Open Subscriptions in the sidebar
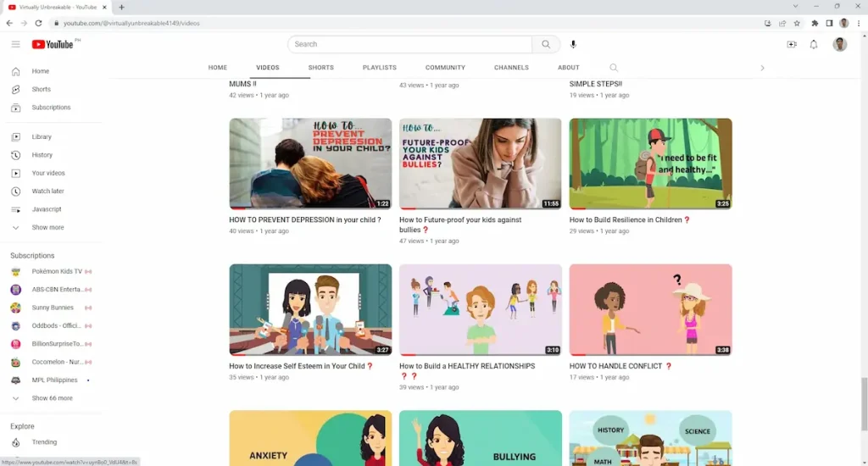This screenshot has height=466, width=868. click(51, 108)
